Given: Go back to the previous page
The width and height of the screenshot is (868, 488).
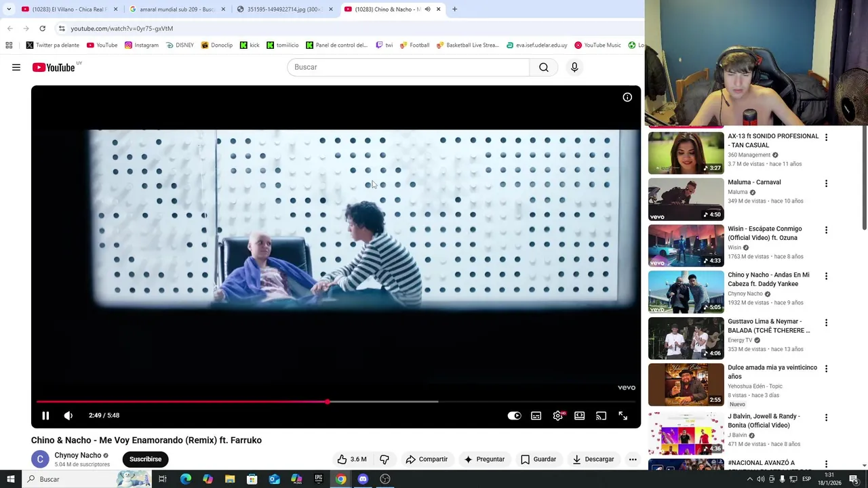Looking at the screenshot, I should pos(9,28).
